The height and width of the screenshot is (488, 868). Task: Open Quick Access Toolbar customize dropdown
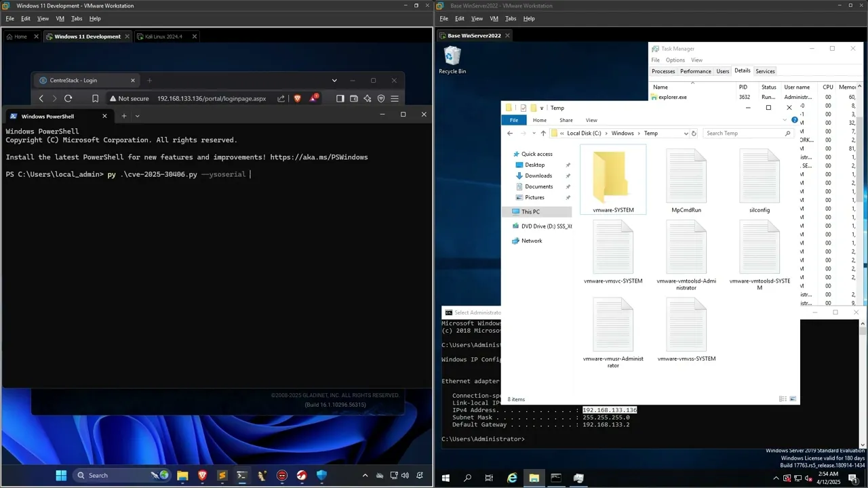tap(543, 108)
